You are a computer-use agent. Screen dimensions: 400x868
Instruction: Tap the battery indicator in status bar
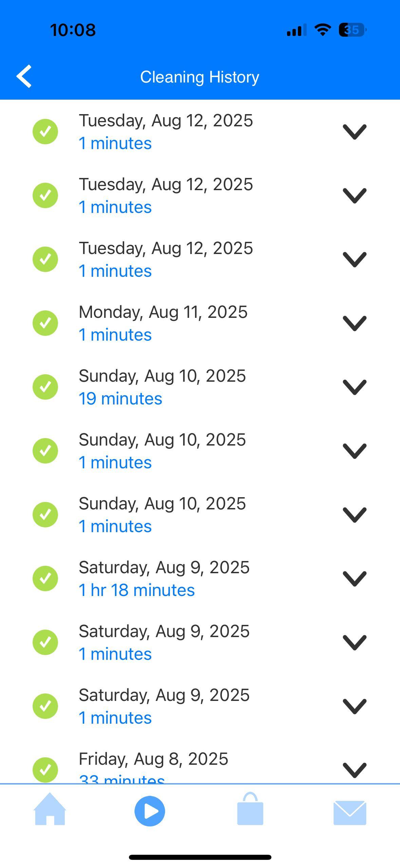(353, 30)
